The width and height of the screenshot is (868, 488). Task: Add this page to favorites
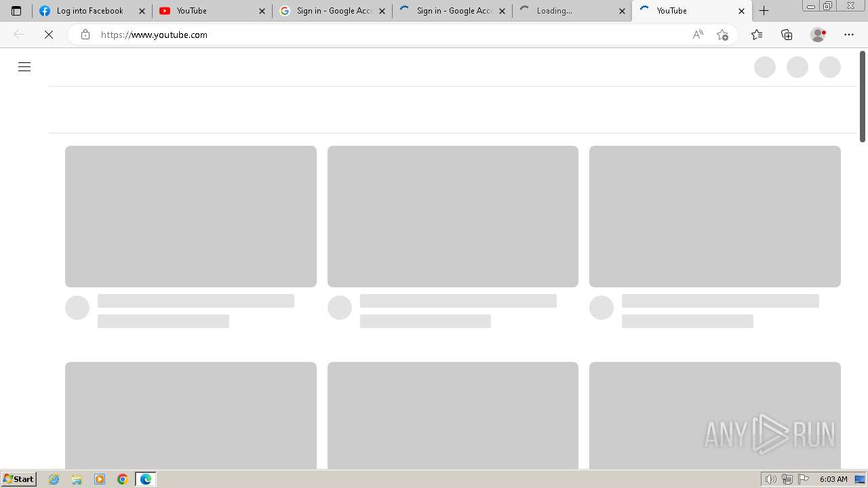[x=722, y=35]
